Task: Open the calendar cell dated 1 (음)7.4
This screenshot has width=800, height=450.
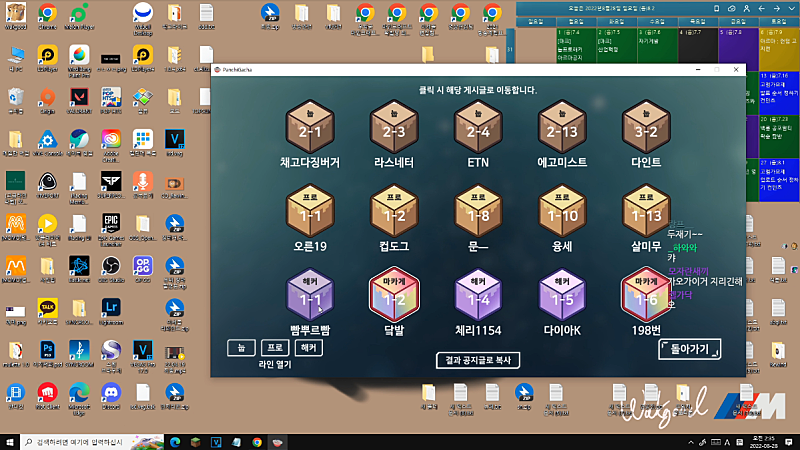Action: point(576,45)
